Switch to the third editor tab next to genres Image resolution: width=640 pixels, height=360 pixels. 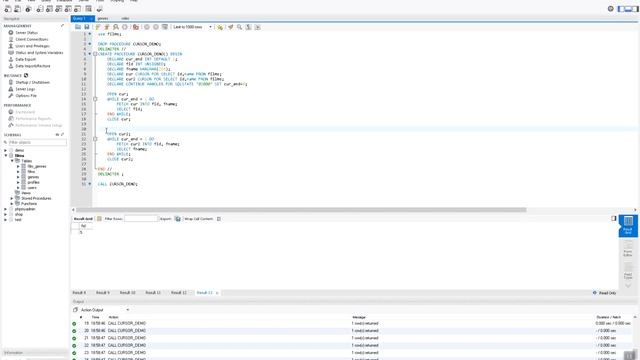coord(125,18)
